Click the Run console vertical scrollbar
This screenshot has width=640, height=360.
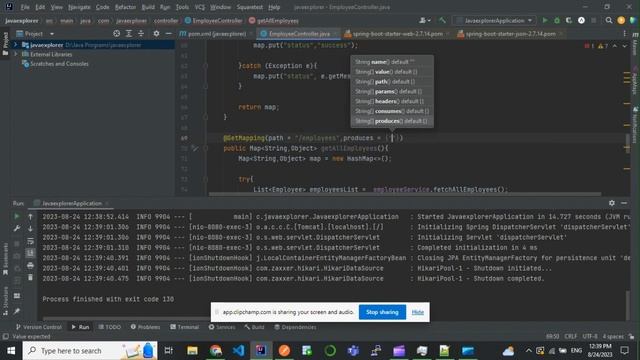(627, 305)
